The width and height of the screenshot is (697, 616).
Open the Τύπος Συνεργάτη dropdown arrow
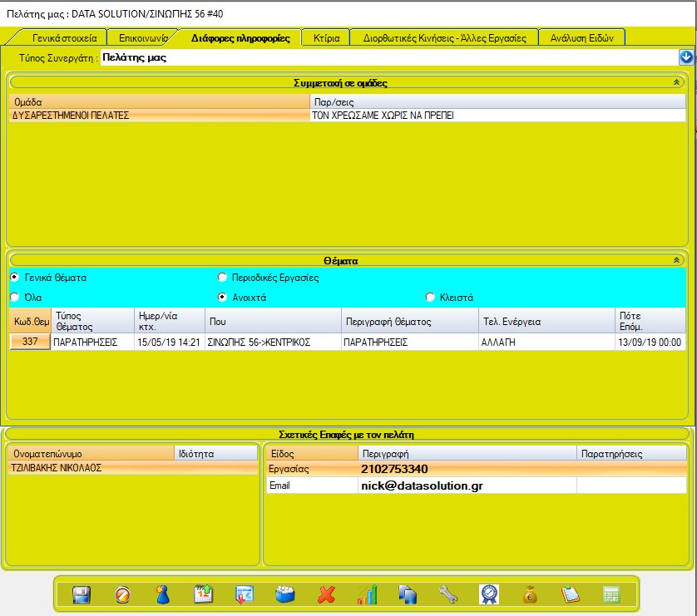(685, 57)
